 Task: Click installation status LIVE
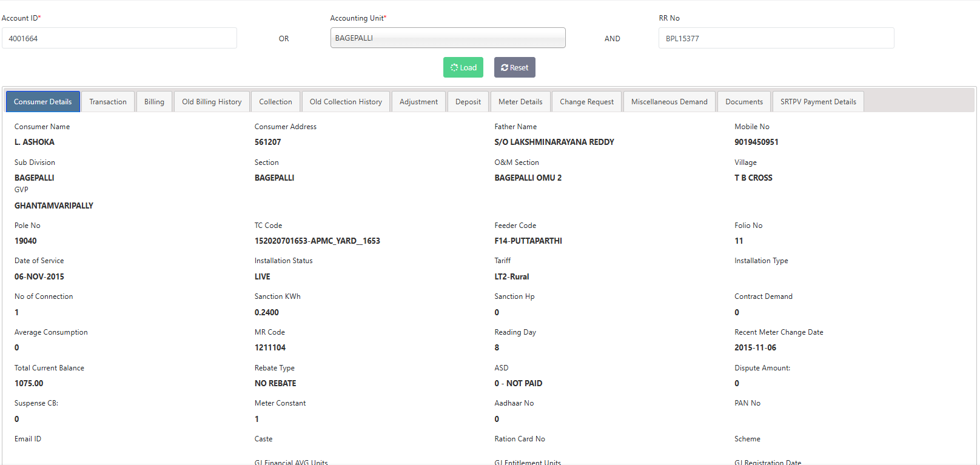point(263,276)
